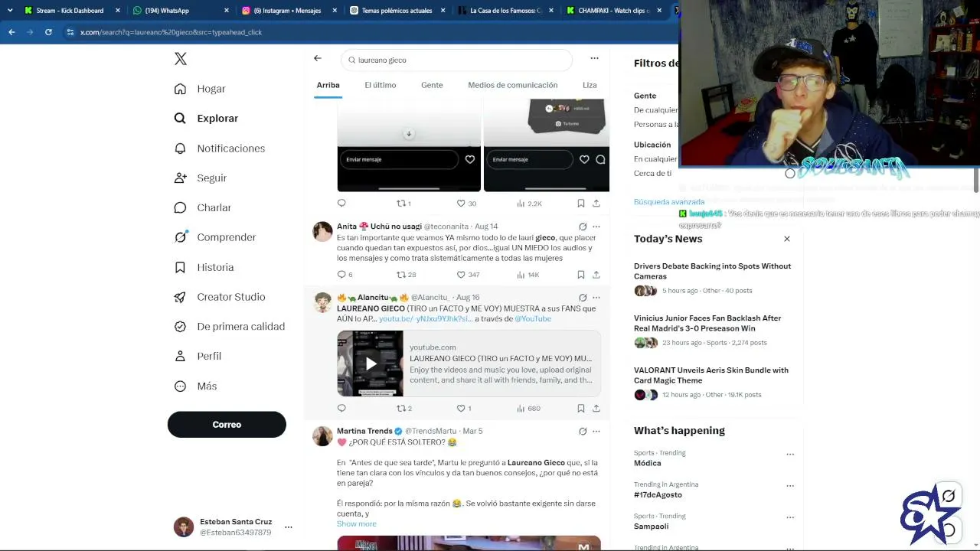The width and height of the screenshot is (980, 551).
Task: Click the browser address bar
Action: click(367, 32)
